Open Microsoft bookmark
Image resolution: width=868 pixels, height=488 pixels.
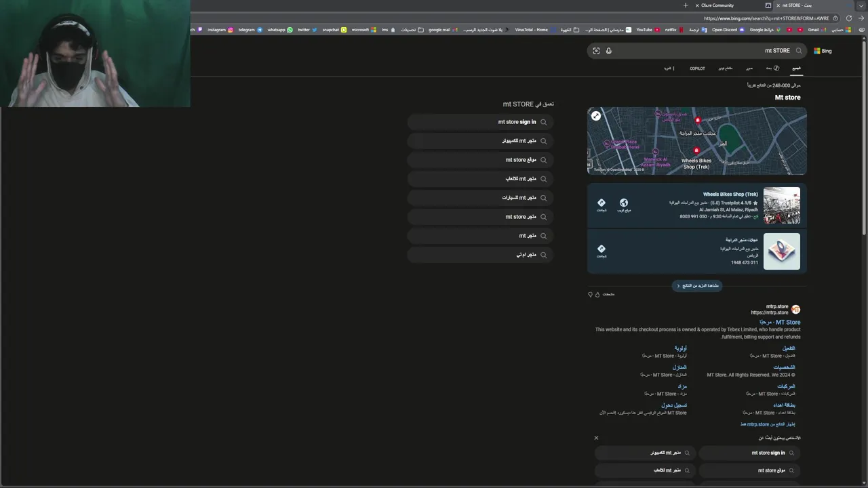click(364, 30)
